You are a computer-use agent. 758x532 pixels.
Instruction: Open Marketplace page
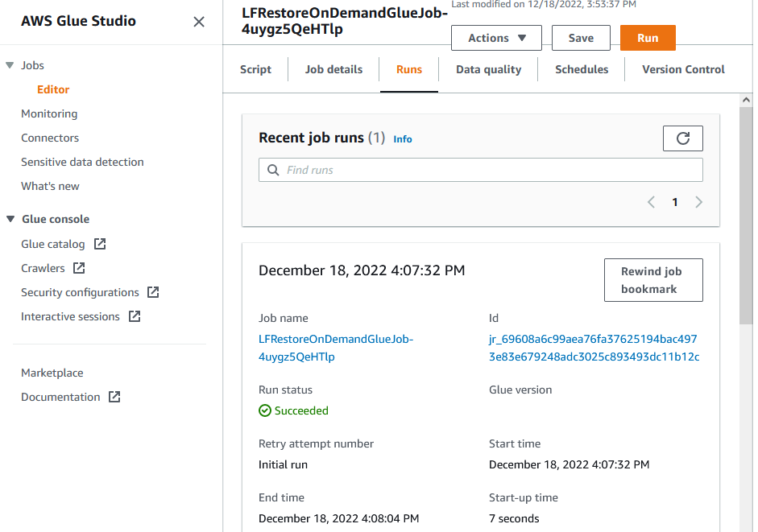pyautogui.click(x=52, y=373)
